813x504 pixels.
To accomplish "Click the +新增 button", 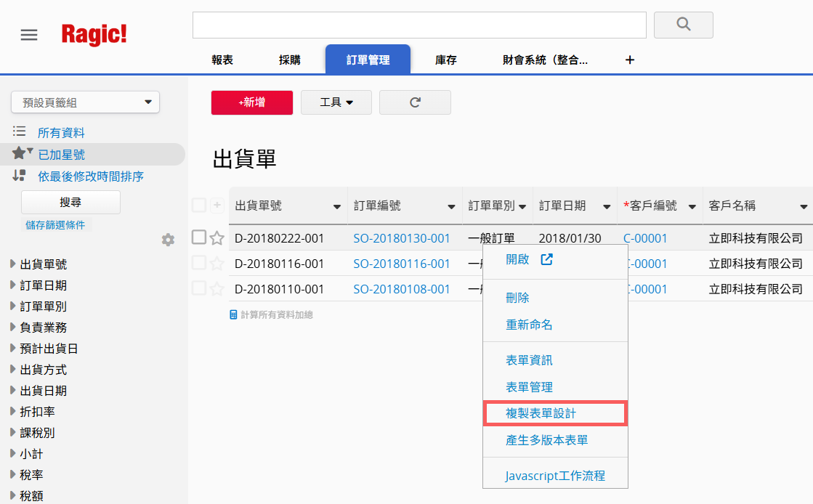I will click(x=251, y=102).
